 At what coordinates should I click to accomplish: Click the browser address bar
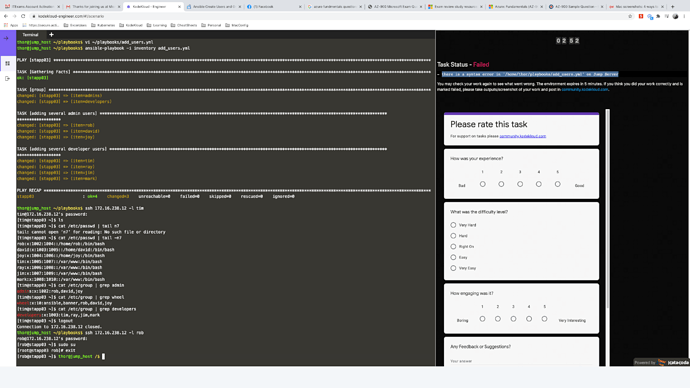(330, 16)
